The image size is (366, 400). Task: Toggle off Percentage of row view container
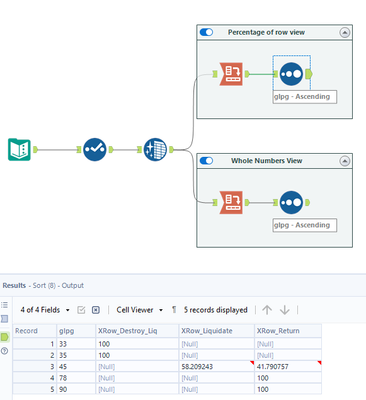206,32
